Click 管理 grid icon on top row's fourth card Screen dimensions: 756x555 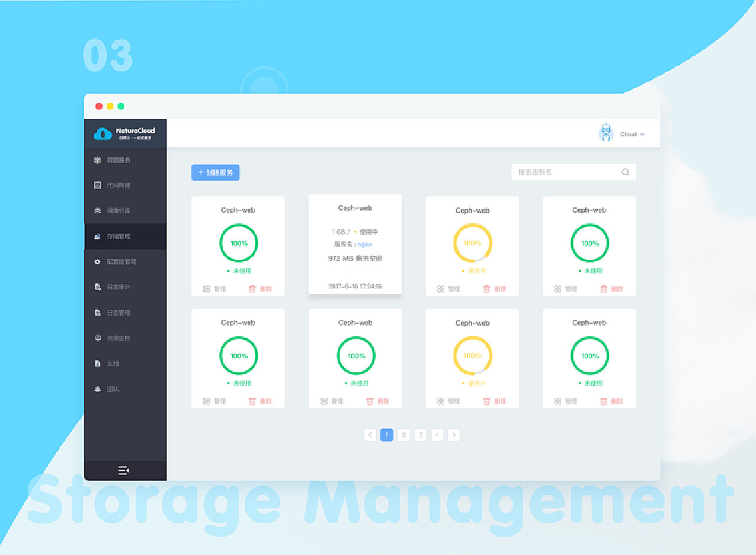point(558,289)
